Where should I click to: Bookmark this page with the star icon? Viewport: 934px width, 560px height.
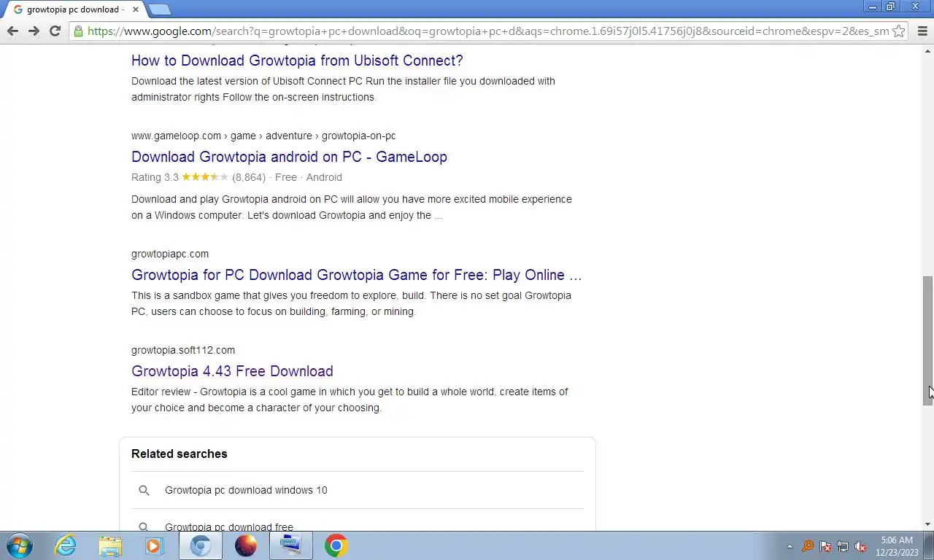tap(899, 31)
